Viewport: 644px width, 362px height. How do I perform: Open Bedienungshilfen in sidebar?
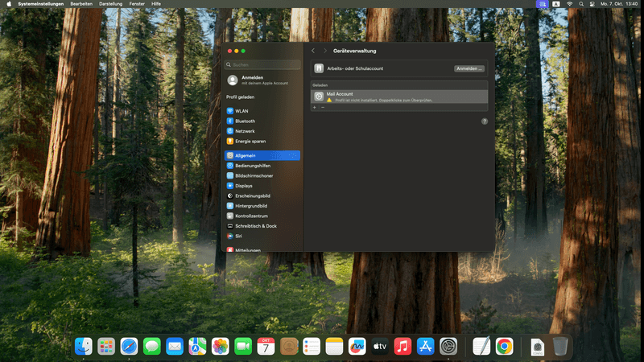[253, 165]
